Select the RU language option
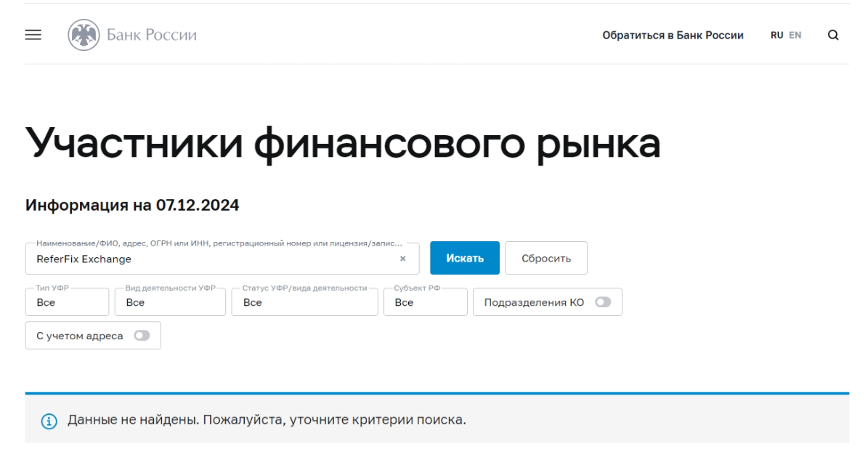 point(779,35)
